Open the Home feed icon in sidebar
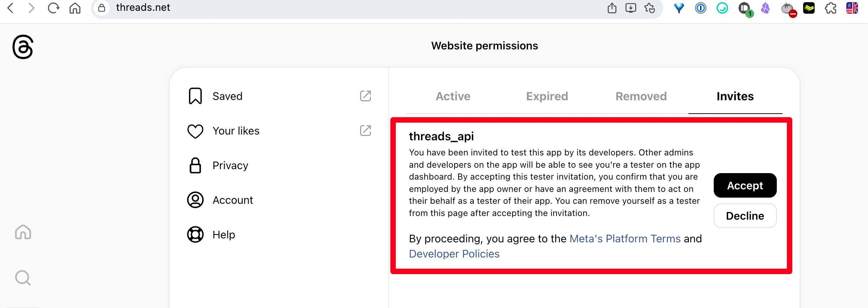Image resolution: width=868 pixels, height=308 pixels. pyautogui.click(x=23, y=232)
